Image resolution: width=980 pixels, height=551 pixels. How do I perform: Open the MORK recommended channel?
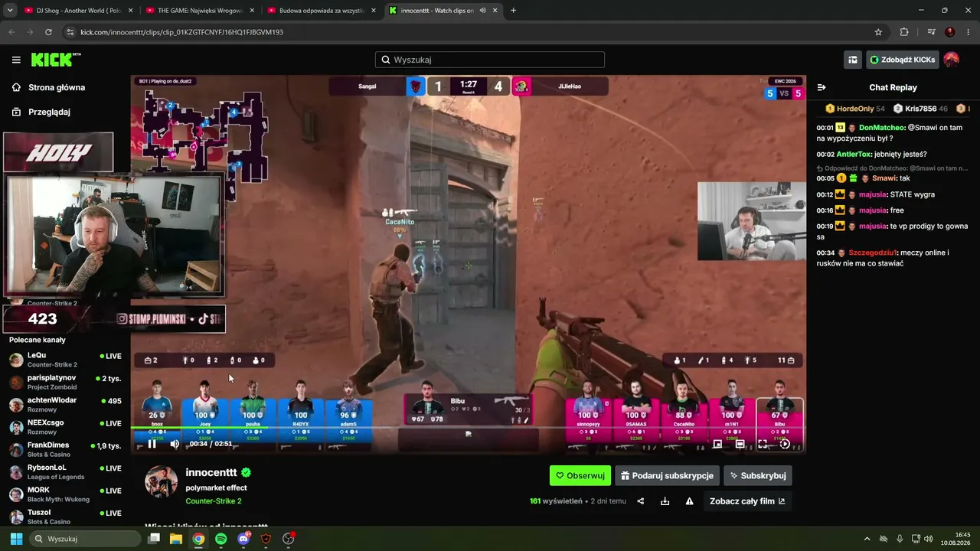65,494
